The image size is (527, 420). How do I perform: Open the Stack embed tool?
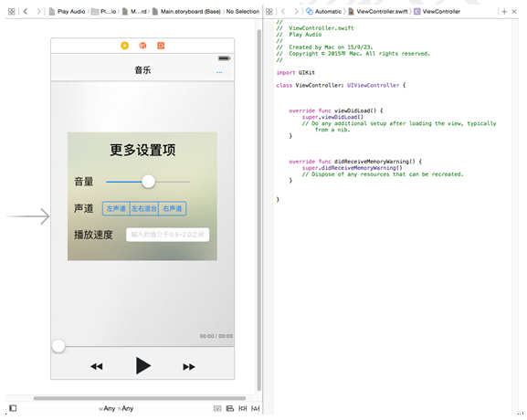[x=217, y=408]
